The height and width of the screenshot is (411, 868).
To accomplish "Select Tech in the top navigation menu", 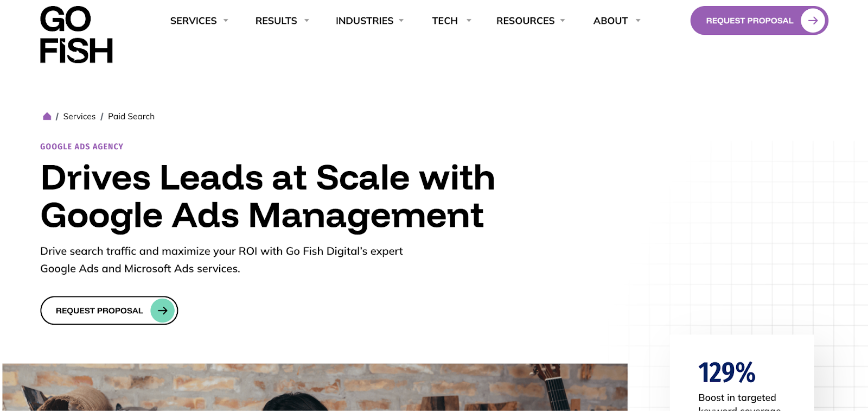I will pyautogui.click(x=445, y=21).
